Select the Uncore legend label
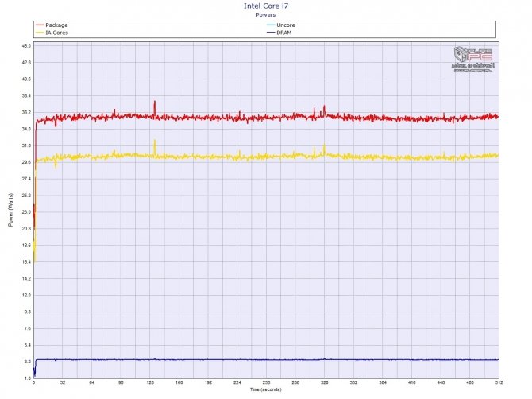 tap(286, 25)
